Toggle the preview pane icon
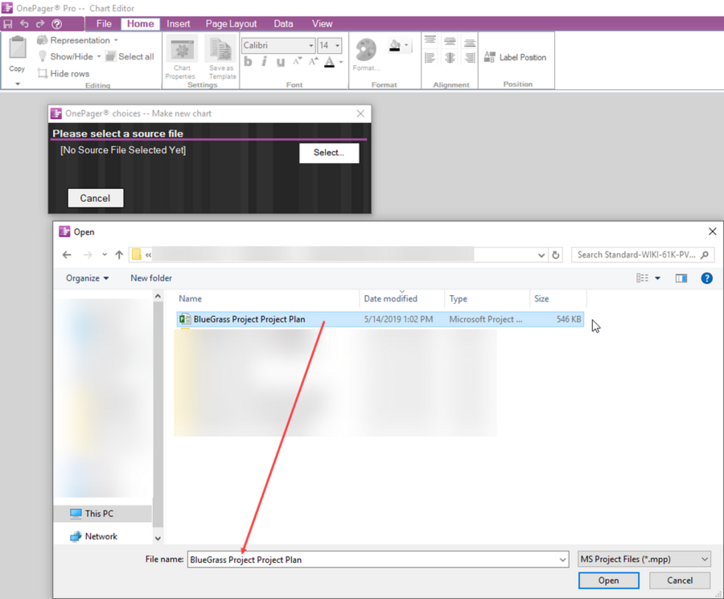Image resolution: width=724 pixels, height=599 pixels. (681, 278)
